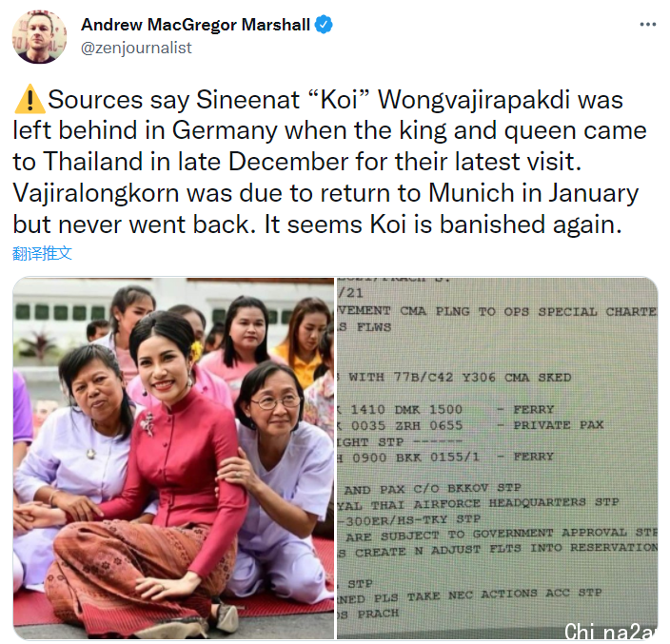This screenshot has width=670, height=644.
Task: Open the photo of women in pink dress
Action: click(x=173, y=459)
